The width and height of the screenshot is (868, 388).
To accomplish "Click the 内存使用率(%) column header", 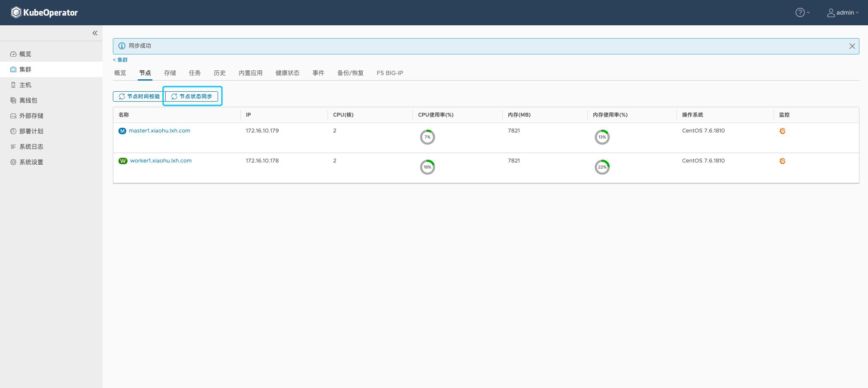I will tap(610, 115).
